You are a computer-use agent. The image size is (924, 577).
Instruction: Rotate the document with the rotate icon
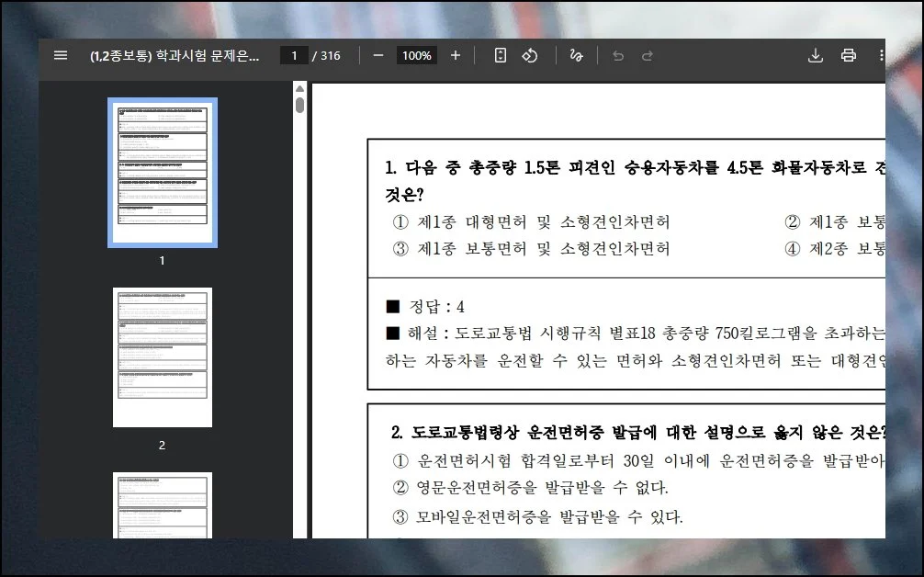[529, 55]
